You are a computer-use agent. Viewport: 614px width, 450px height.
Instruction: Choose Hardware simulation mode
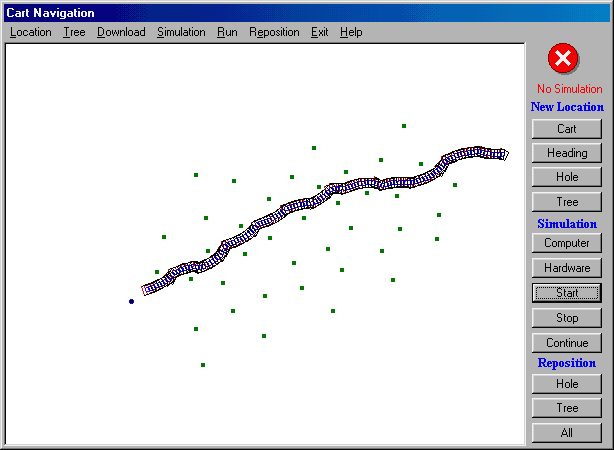pyautogui.click(x=567, y=268)
